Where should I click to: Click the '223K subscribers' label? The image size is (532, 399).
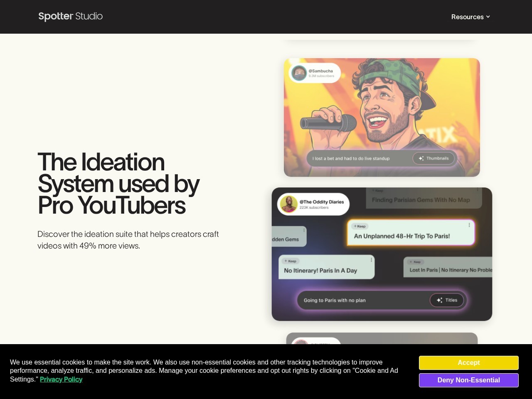314,207
